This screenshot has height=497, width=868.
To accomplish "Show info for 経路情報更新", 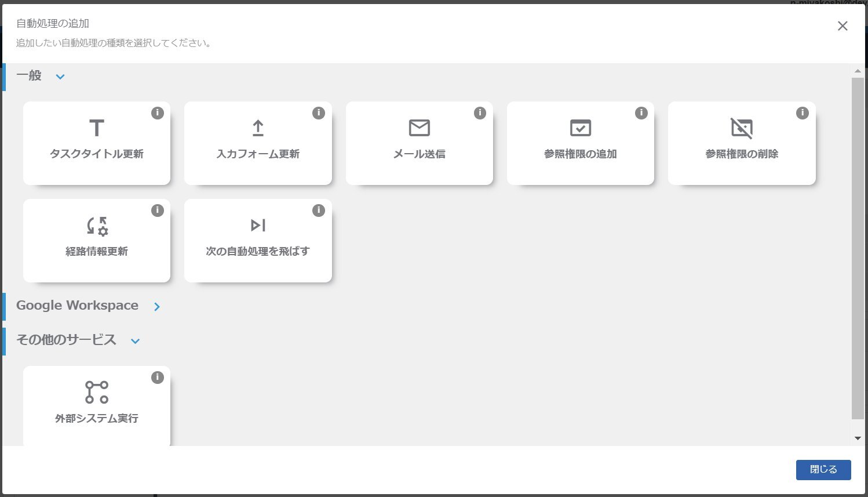I will pyautogui.click(x=158, y=211).
